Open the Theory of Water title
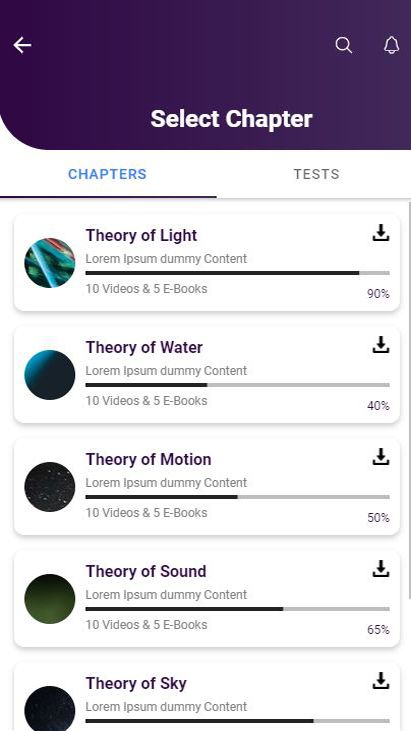Image resolution: width=411 pixels, height=731 pixels. click(144, 347)
